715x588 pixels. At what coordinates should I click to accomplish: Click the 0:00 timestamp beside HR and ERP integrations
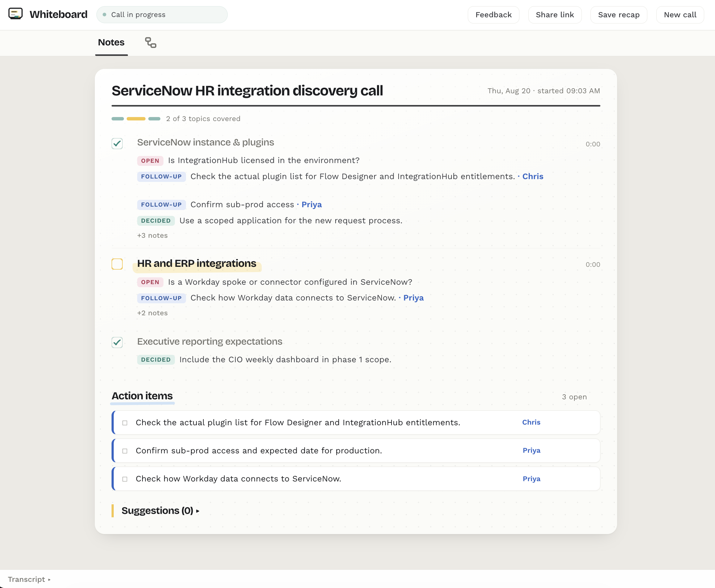[593, 265]
